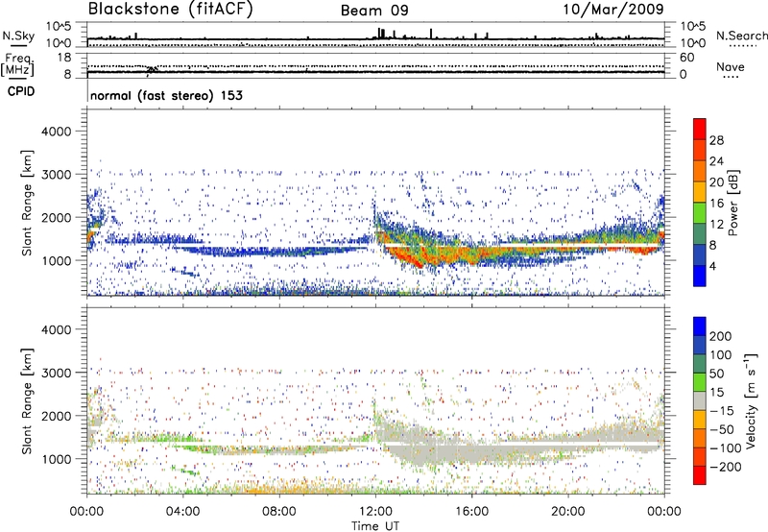Click the noise spike cluster in N.Sky panel
768x532 pixels.
click(381, 34)
